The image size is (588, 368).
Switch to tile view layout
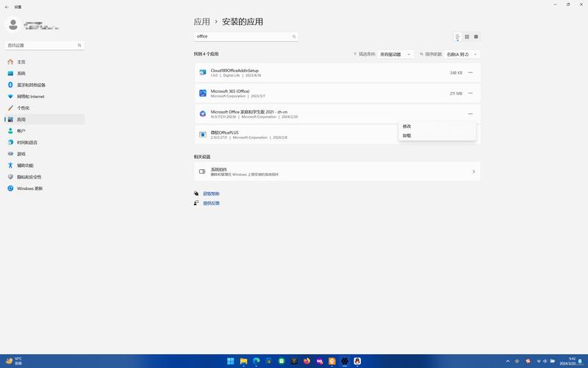tap(476, 37)
